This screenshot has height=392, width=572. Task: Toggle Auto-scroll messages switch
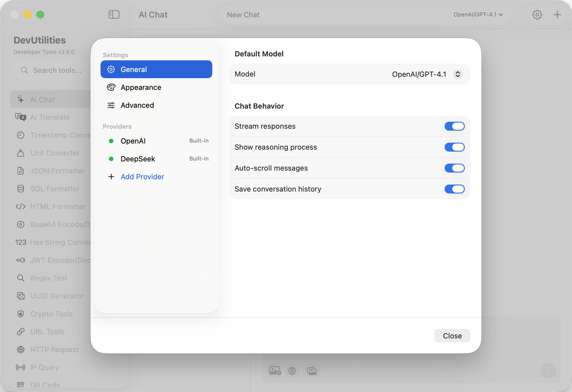(454, 168)
